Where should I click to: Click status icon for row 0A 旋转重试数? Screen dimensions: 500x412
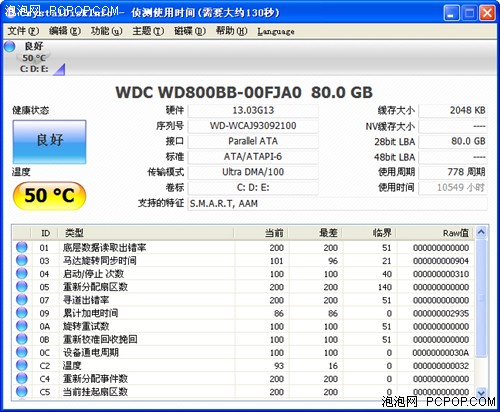[22, 326]
